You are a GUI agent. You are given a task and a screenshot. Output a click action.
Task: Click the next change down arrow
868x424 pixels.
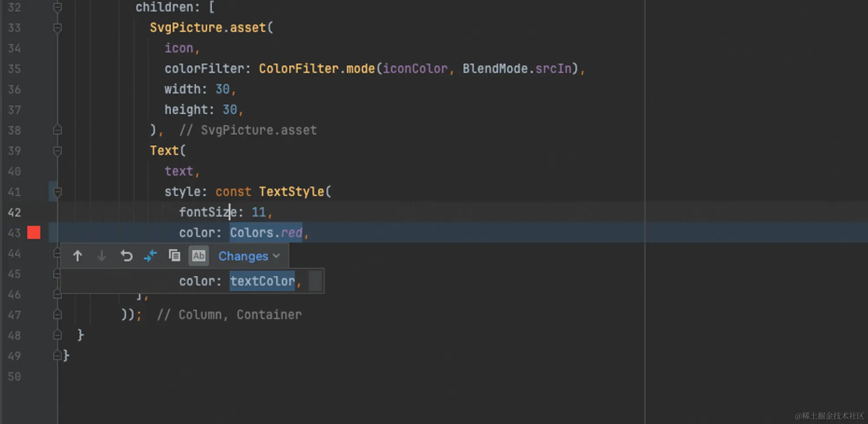pyautogui.click(x=102, y=256)
